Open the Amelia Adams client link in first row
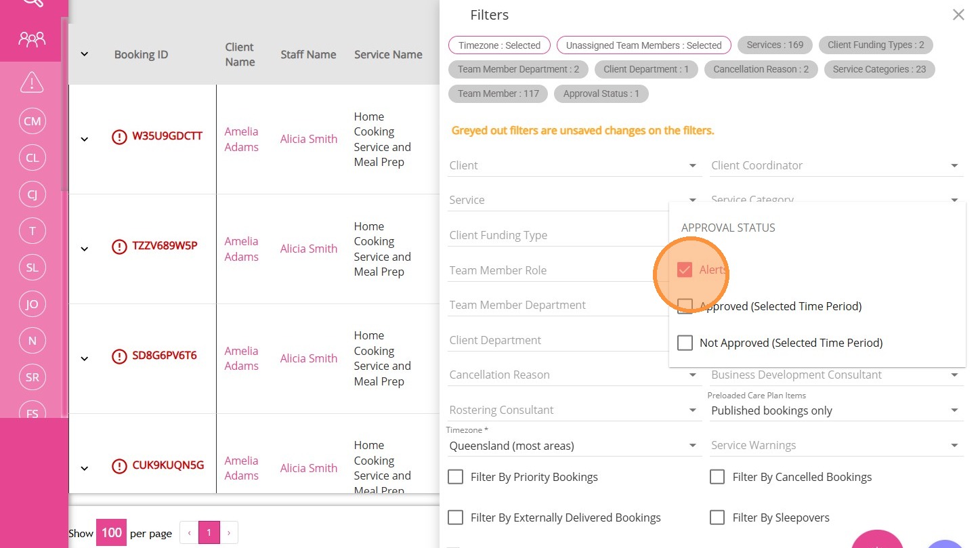Image resolution: width=980 pixels, height=548 pixels. 241,139
